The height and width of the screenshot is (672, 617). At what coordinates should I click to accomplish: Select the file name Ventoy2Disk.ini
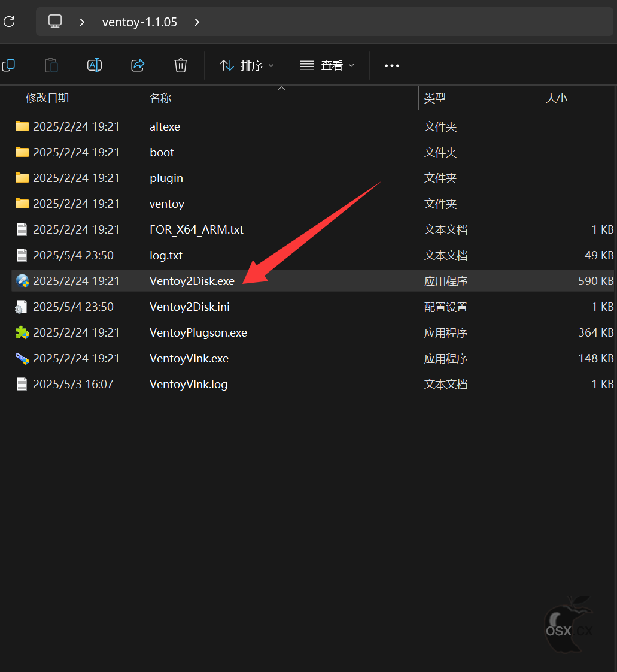(x=190, y=307)
